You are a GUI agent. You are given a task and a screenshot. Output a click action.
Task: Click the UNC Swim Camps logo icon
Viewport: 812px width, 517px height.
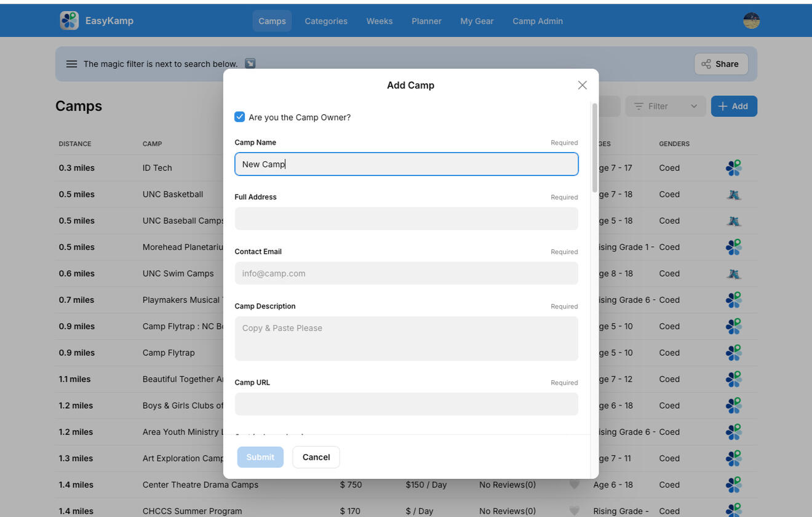coord(733,274)
